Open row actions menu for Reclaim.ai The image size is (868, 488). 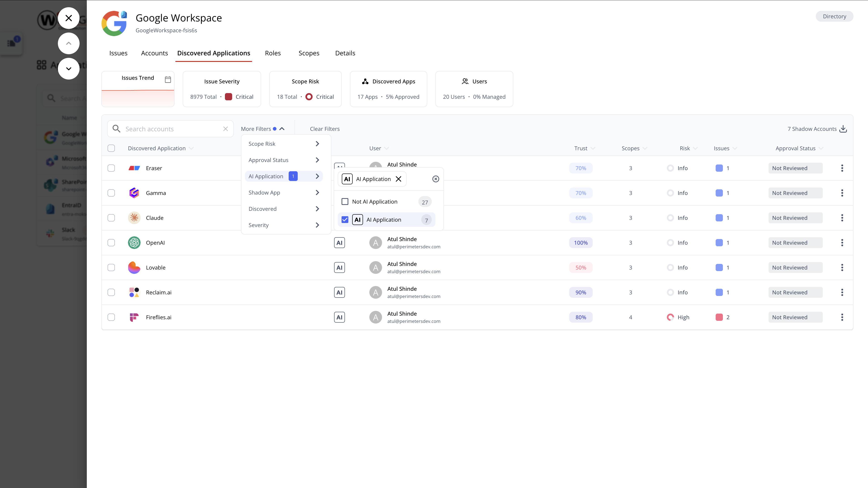point(842,292)
